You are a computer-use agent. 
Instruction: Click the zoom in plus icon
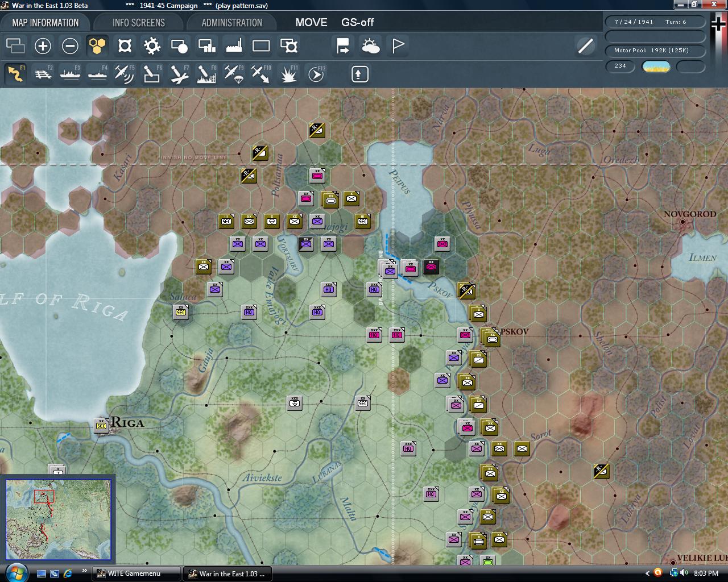click(x=43, y=46)
